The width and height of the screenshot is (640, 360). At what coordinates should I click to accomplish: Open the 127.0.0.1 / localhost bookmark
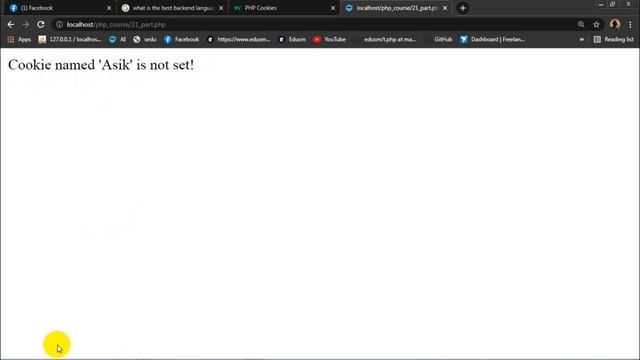click(70, 40)
